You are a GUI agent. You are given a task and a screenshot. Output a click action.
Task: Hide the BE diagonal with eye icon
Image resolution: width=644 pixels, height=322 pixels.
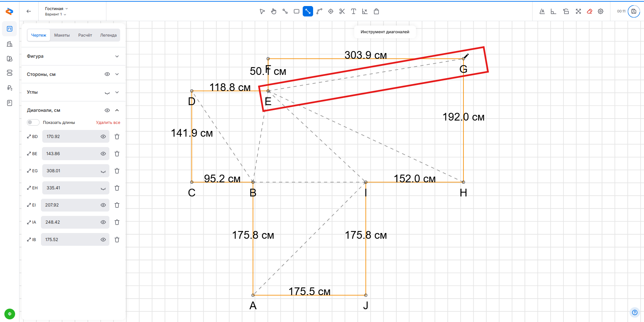click(103, 154)
